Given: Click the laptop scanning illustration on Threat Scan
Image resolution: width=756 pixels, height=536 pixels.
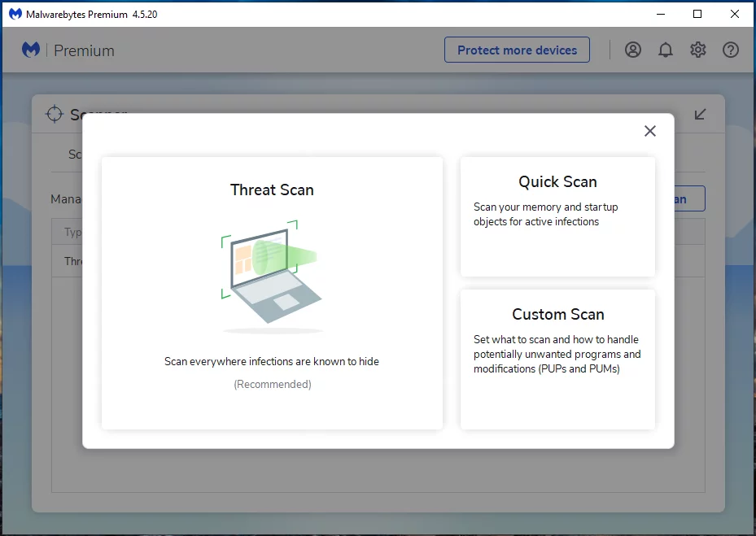Looking at the screenshot, I should 272,272.
